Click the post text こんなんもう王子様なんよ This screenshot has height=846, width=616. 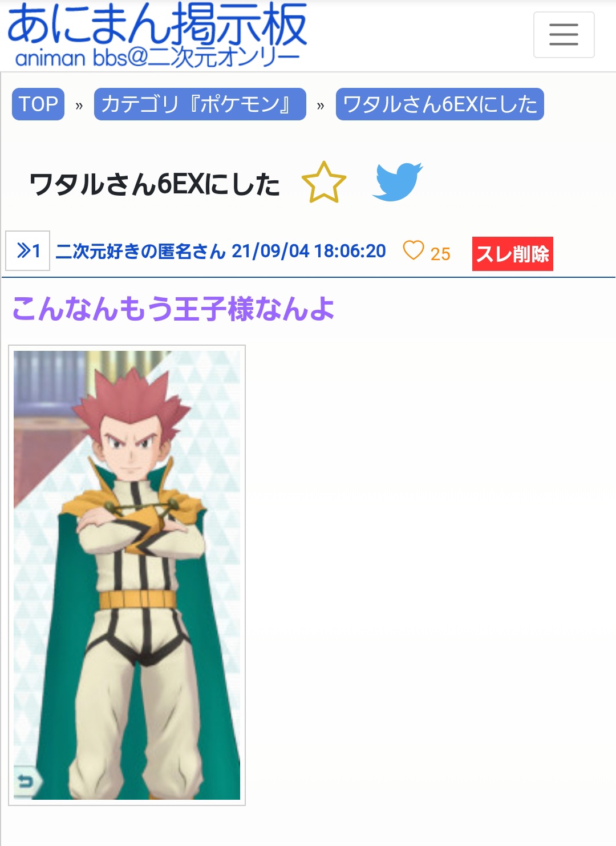tap(173, 309)
